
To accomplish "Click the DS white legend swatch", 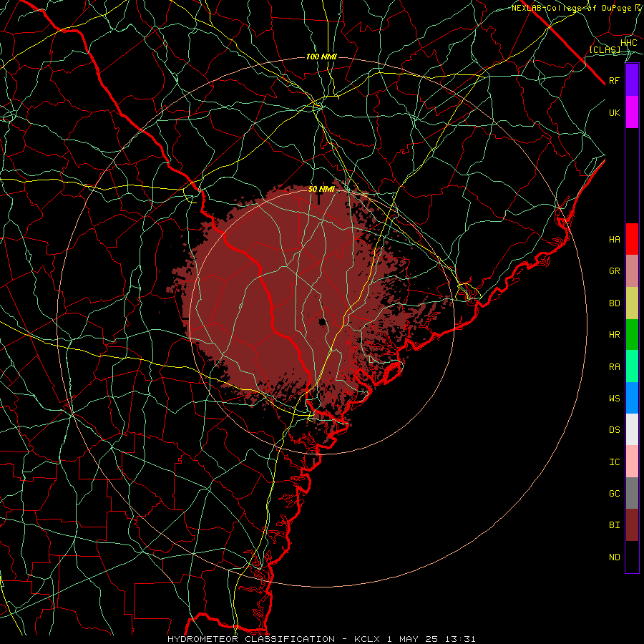I will (x=632, y=429).
